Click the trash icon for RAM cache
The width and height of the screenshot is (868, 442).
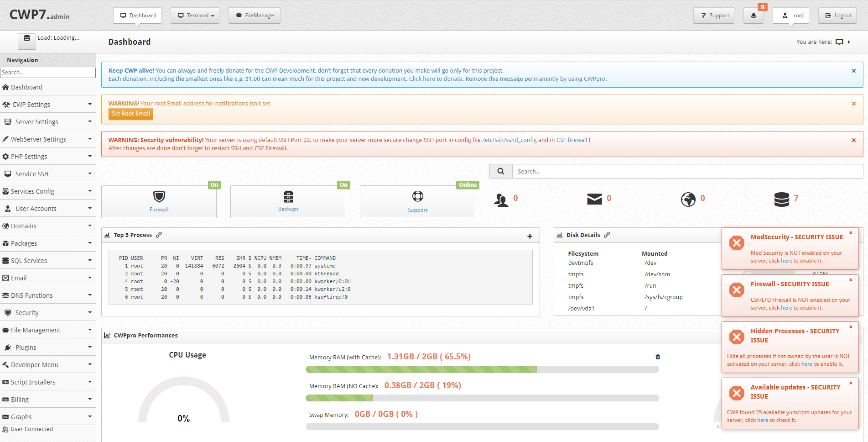tap(658, 357)
